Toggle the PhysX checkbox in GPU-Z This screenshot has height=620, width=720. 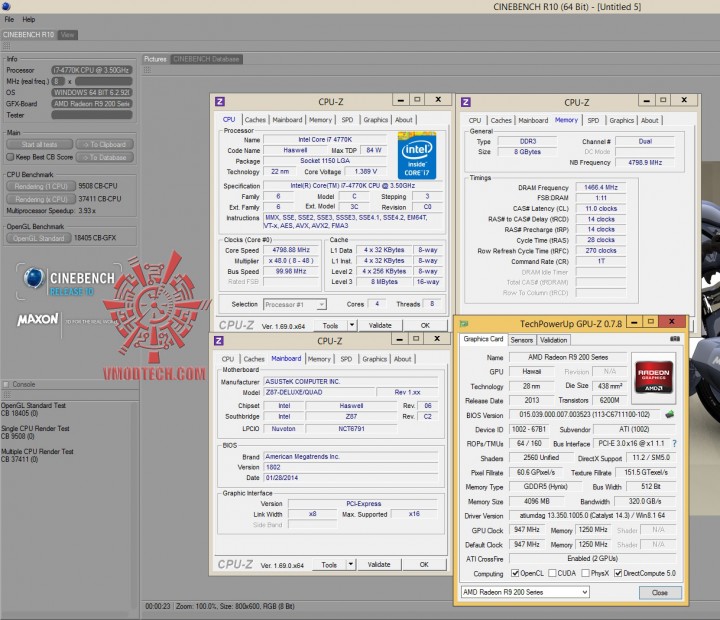[x=585, y=573]
